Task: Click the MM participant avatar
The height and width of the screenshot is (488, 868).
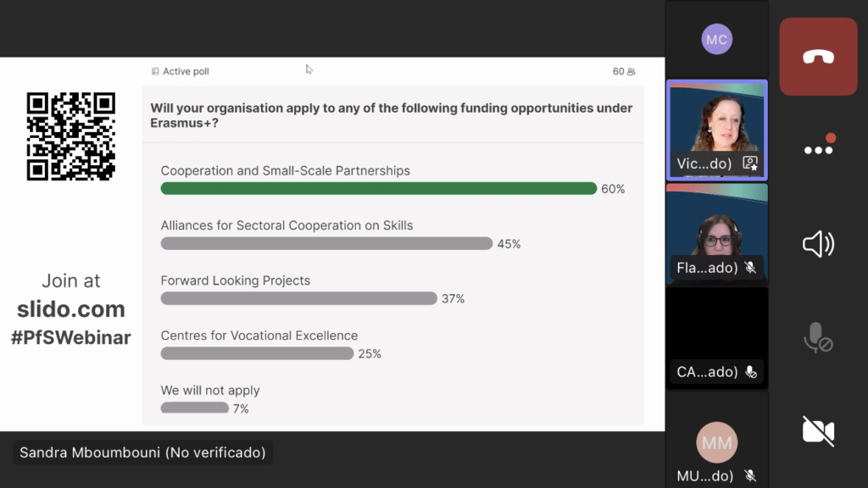Action: coord(716,442)
